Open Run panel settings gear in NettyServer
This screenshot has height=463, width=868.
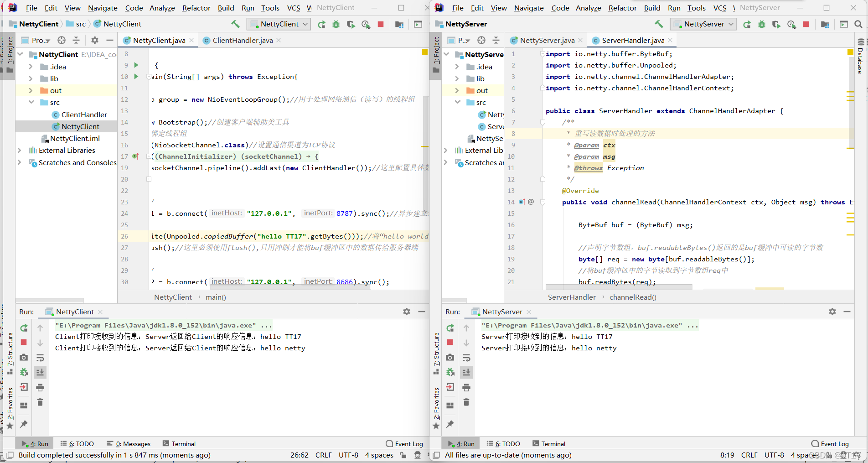pos(832,312)
